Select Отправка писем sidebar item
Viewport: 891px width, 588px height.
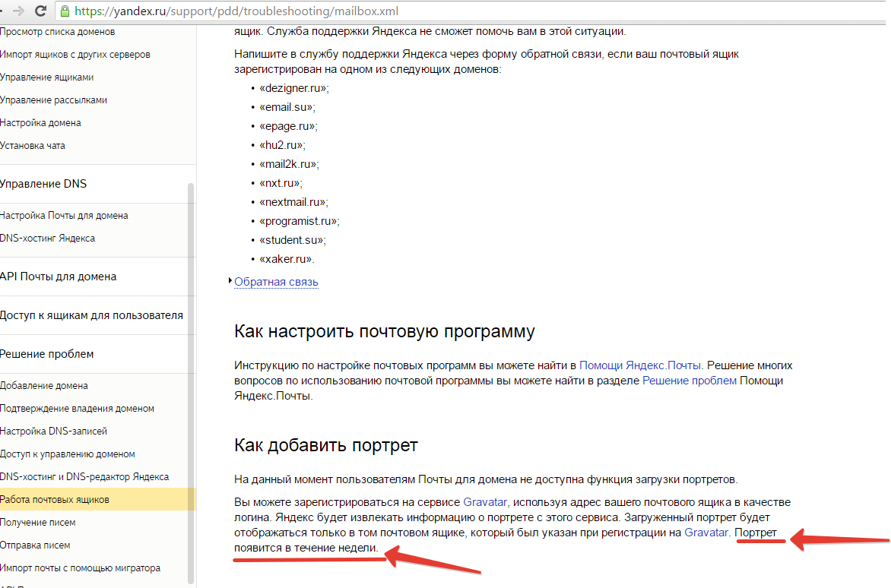pos(35,545)
